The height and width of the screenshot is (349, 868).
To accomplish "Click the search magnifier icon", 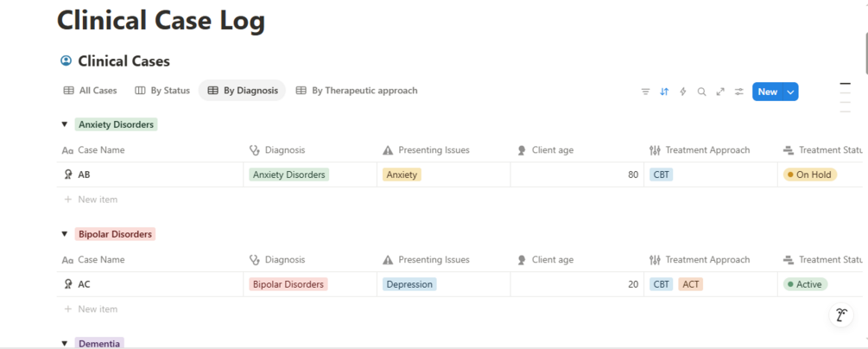I will tap(701, 92).
